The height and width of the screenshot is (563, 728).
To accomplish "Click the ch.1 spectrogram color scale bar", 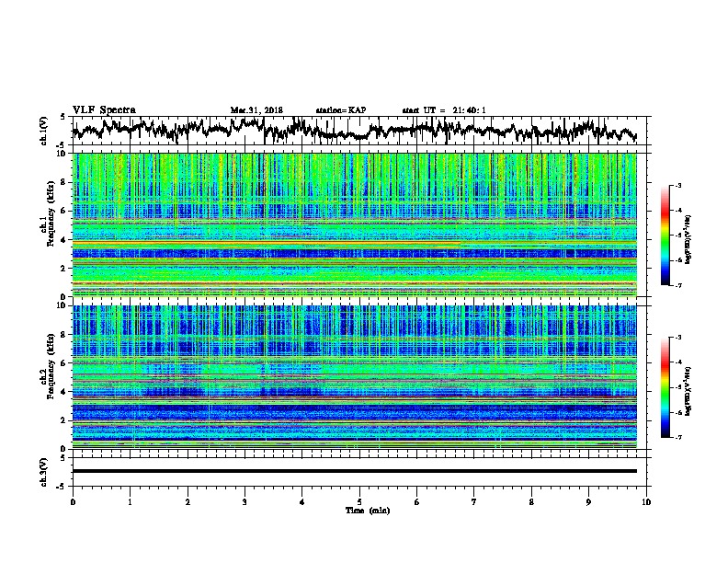I will [x=665, y=236].
